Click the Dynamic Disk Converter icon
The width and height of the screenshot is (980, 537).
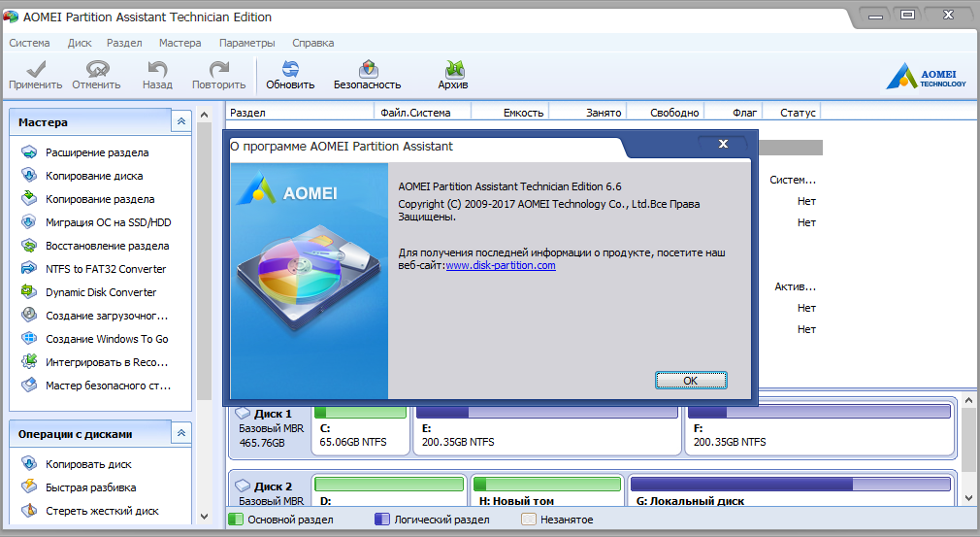tap(29, 291)
